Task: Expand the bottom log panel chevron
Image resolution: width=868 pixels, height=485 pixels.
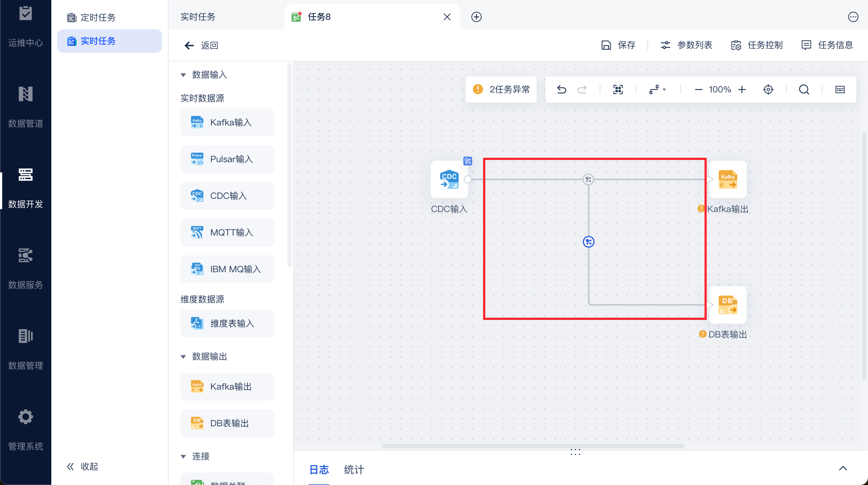Action: pos(843,468)
